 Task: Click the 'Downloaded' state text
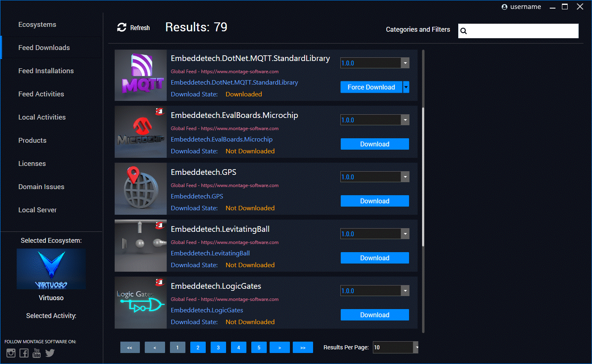point(244,94)
